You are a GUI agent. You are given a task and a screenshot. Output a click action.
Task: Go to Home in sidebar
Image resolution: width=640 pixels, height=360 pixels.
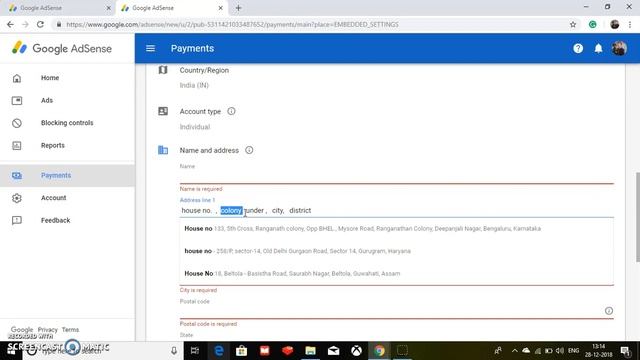(x=50, y=78)
